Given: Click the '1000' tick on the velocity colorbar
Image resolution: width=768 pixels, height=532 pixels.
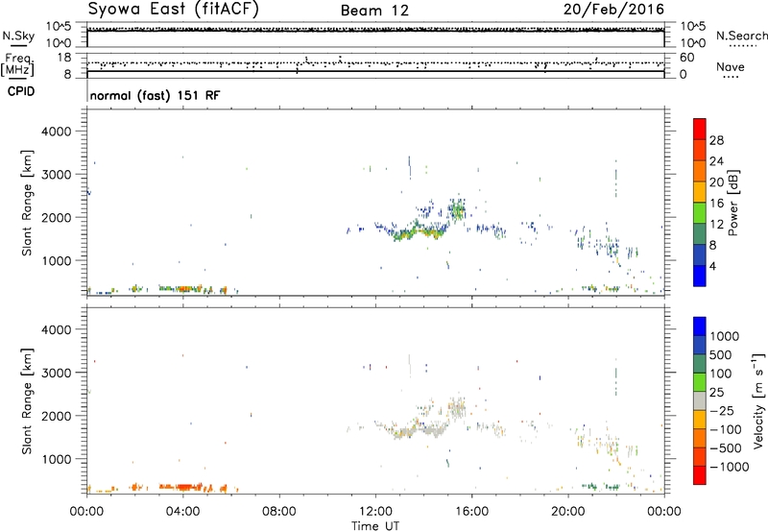Looking at the screenshot, I should pyautogui.click(x=725, y=336).
